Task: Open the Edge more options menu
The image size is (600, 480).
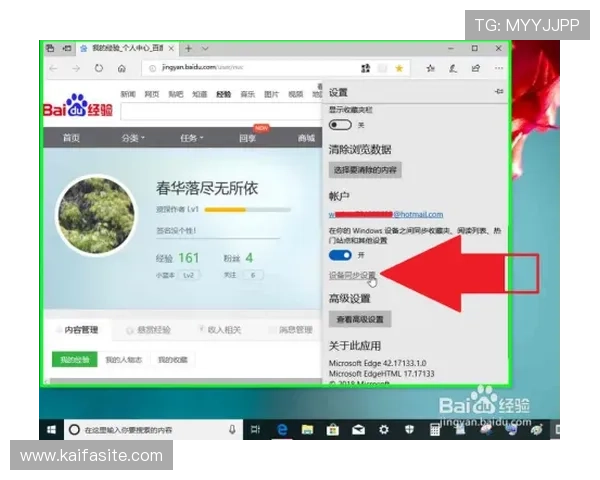Action: [499, 68]
